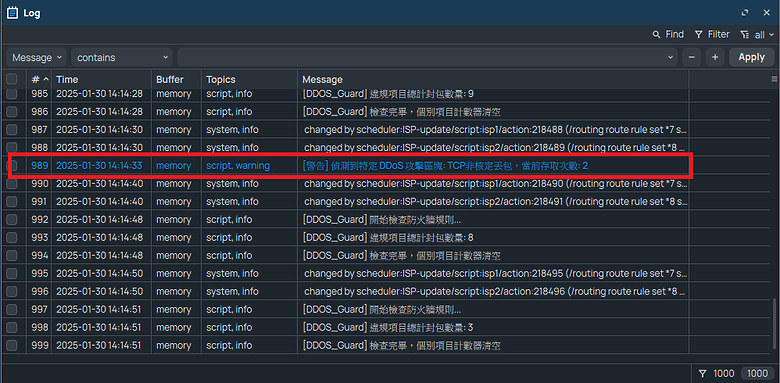Click the Apply button
This screenshot has width=780, height=383.
point(752,57)
